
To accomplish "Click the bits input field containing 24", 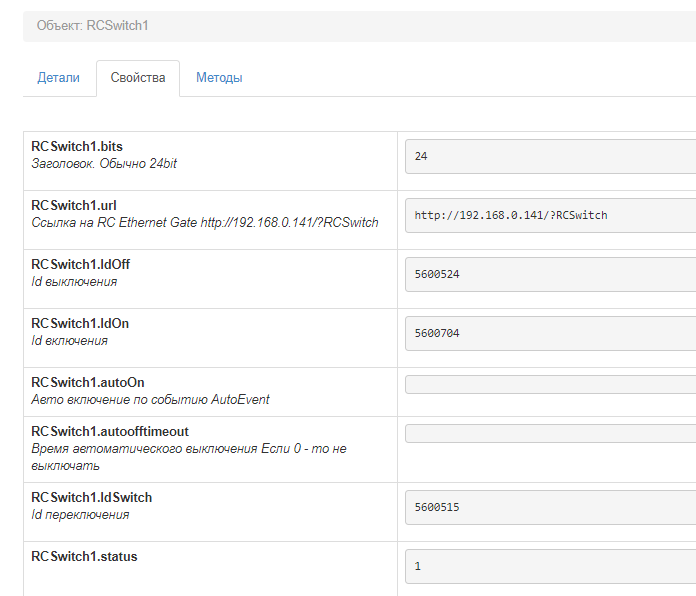I will click(550, 157).
